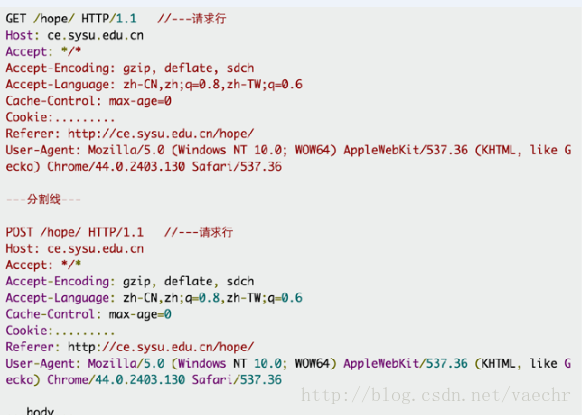This screenshot has height=415, width=582.
Task: Select "User-Agent: Mozilla/5.0" in the GET request
Action: click(x=85, y=150)
